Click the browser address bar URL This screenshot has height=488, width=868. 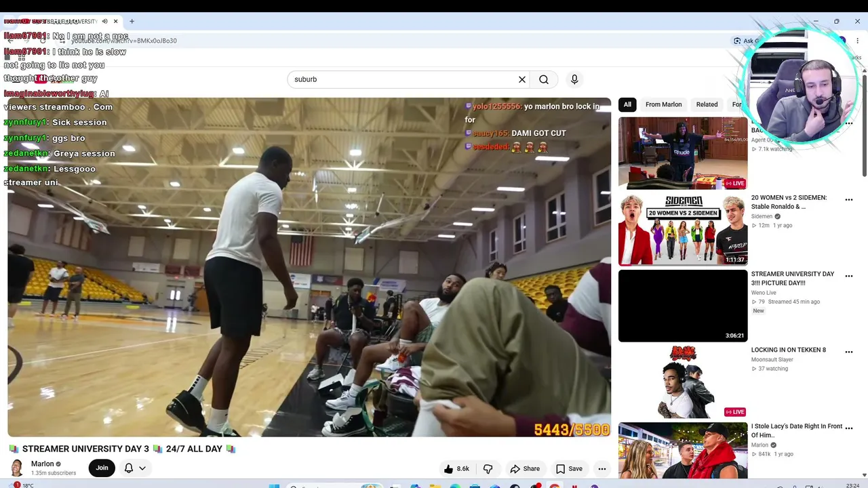pyautogui.click(x=124, y=41)
